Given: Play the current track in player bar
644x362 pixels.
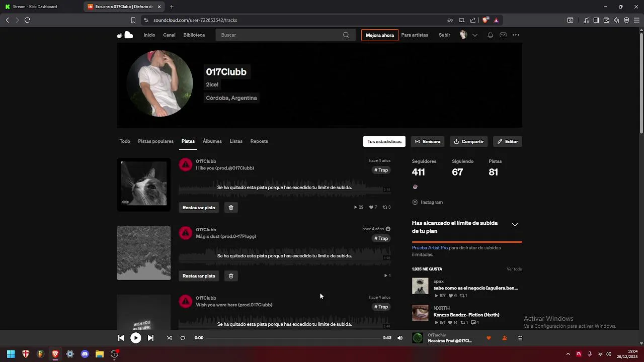Looking at the screenshot, I should click(136, 338).
